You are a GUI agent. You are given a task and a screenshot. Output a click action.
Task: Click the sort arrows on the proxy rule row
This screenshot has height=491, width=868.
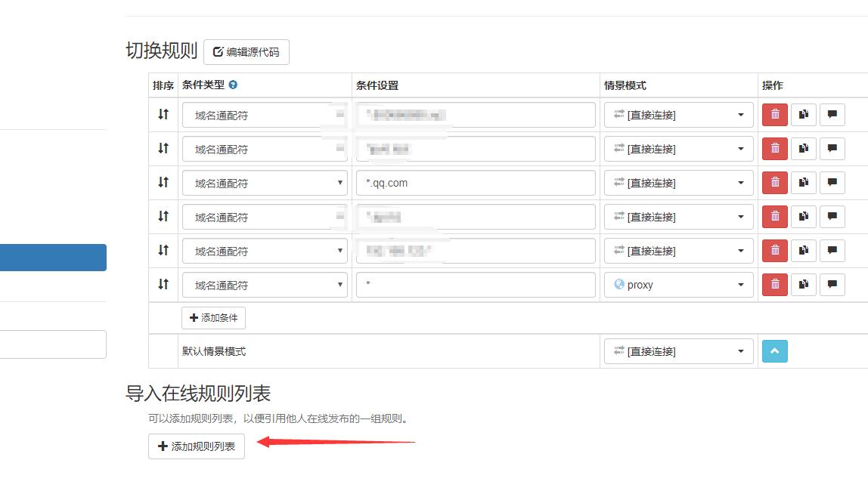point(163,284)
